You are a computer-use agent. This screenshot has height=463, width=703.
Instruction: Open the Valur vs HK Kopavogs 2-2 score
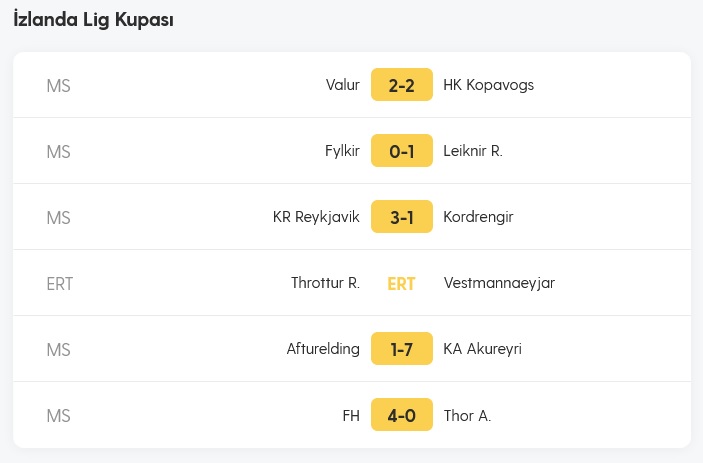pyautogui.click(x=402, y=85)
